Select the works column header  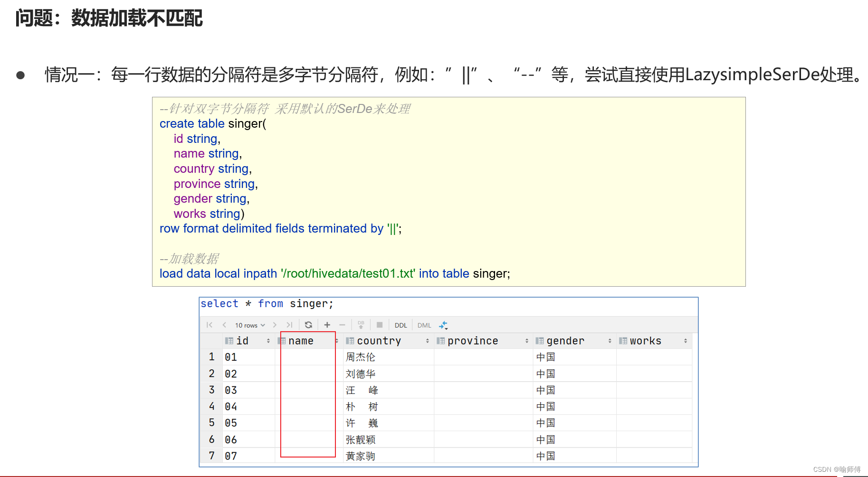(653, 341)
